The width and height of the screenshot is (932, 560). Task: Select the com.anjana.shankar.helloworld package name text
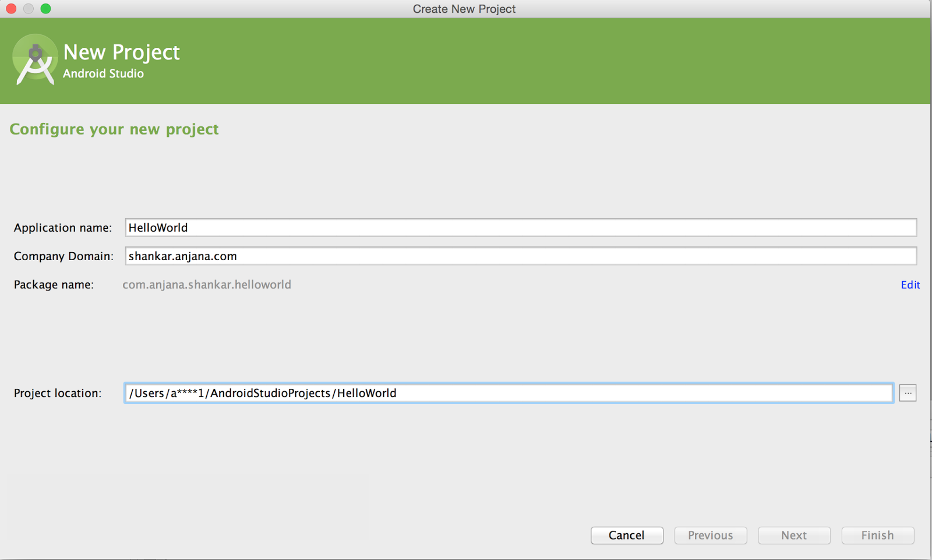pyautogui.click(x=207, y=285)
